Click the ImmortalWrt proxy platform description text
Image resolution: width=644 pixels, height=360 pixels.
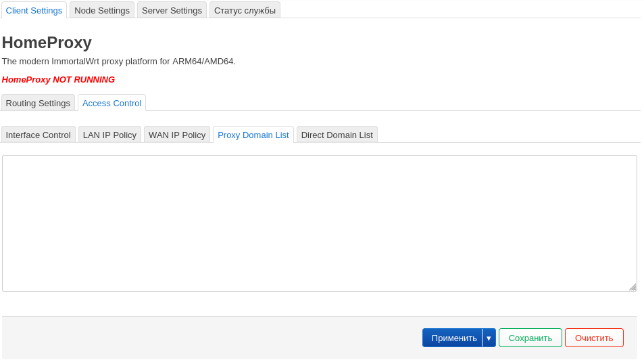119,61
